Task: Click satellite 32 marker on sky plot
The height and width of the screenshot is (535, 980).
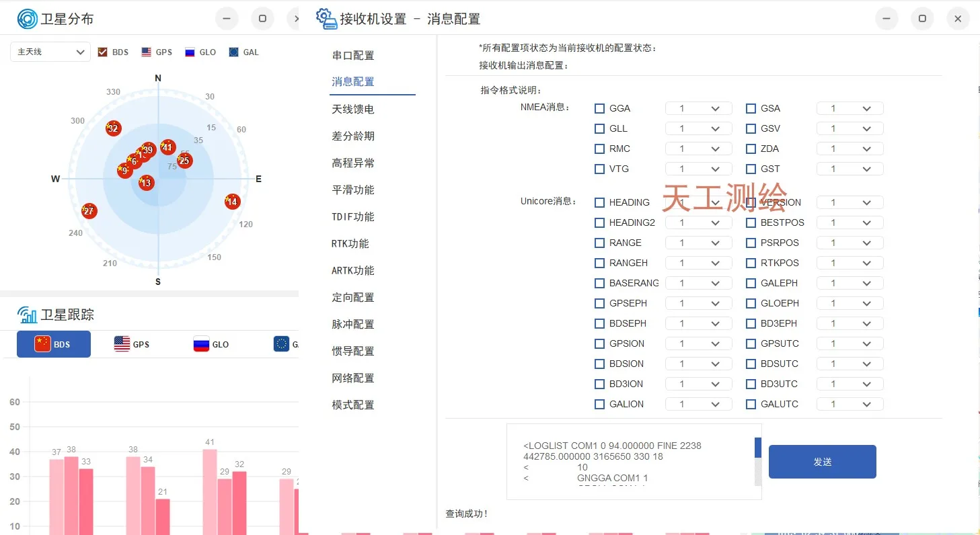Action: click(x=113, y=128)
